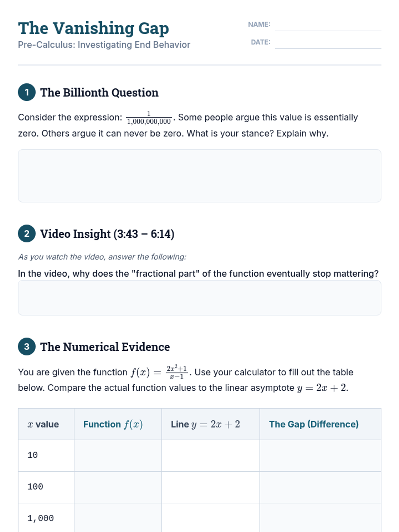The height and width of the screenshot is (532, 399).
Task: Select the Gap cell for row 100
Action: (x=320, y=487)
